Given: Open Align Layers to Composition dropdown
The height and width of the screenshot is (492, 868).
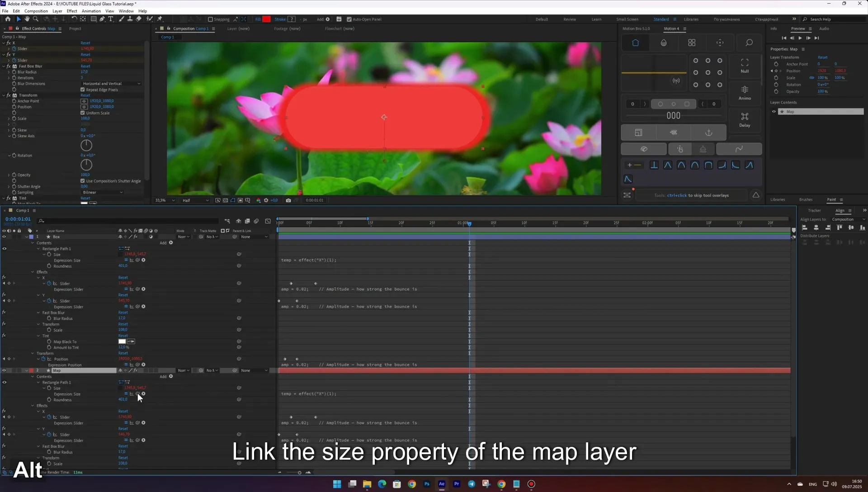Looking at the screenshot, I should (x=849, y=219).
